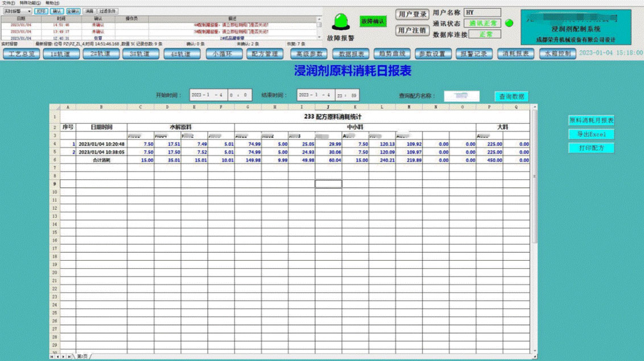Open the 帮助 menu
Screen dimensions: 644x361
52,3
